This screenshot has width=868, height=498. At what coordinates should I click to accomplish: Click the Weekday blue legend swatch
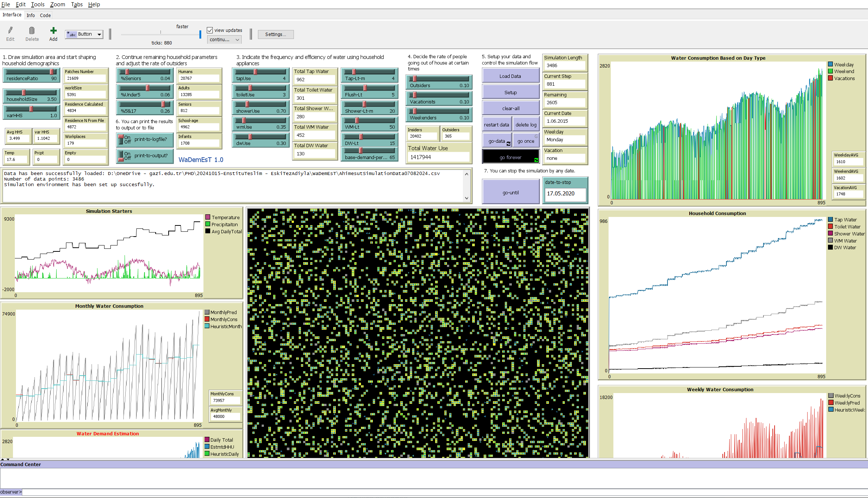tap(831, 65)
